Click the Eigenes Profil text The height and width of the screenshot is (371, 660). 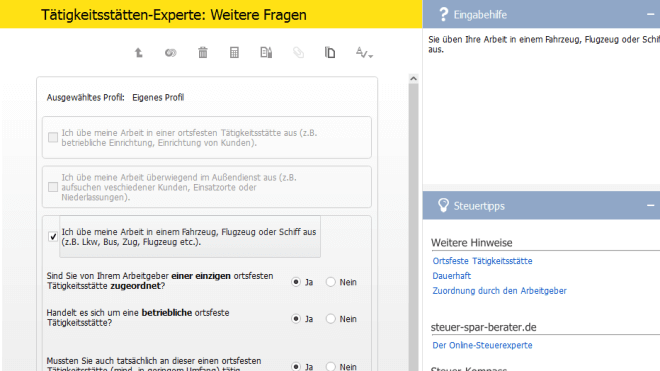[x=158, y=98]
